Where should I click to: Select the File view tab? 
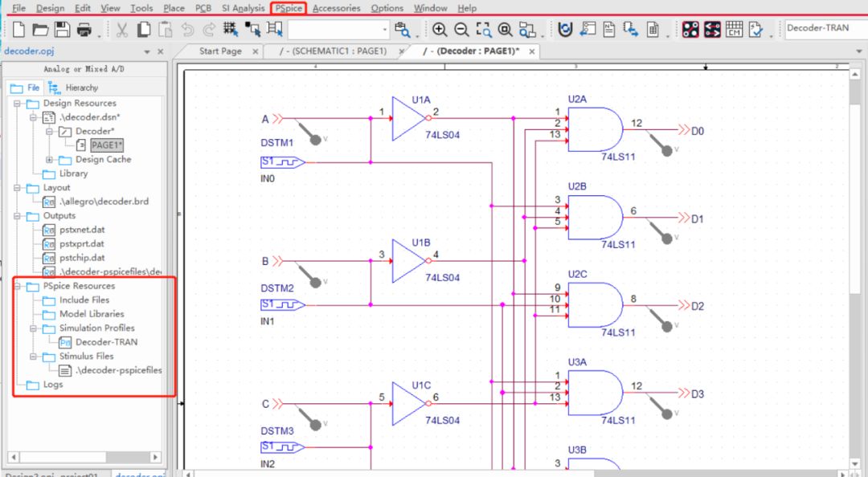click(x=26, y=88)
